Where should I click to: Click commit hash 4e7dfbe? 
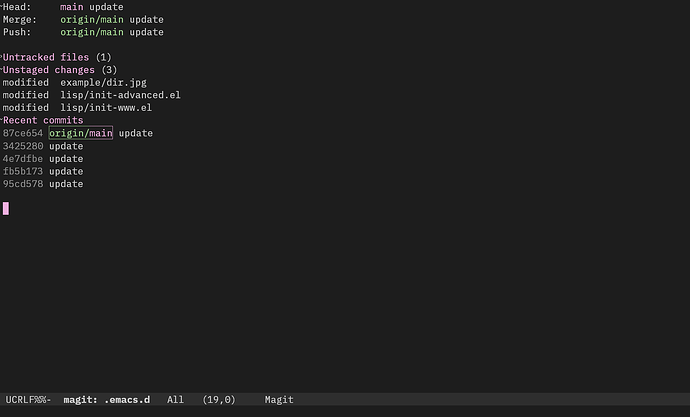[x=23, y=159]
